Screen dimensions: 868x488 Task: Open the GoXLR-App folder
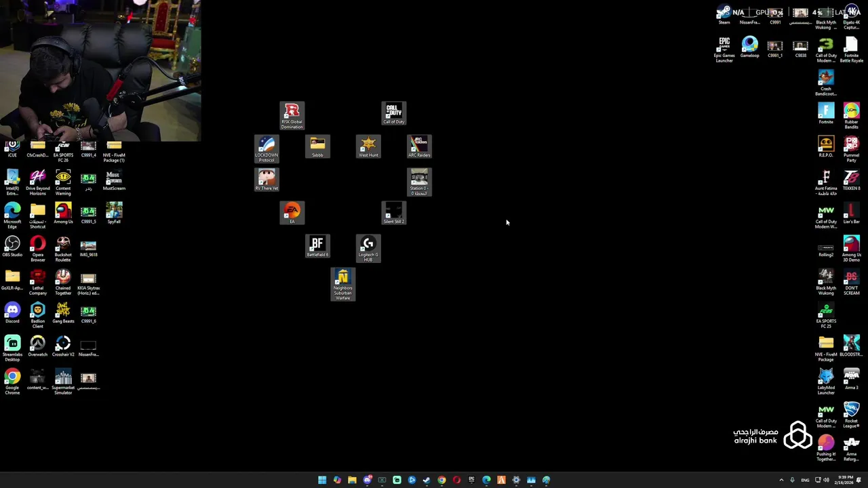point(12,279)
